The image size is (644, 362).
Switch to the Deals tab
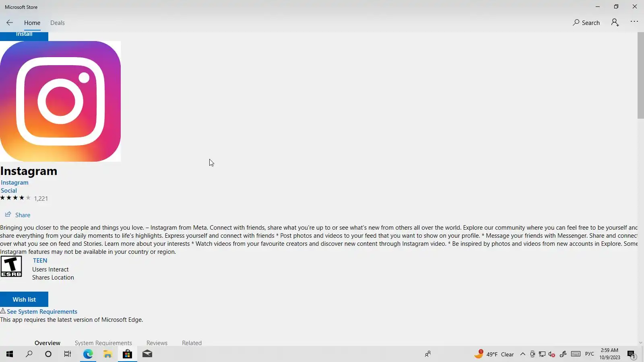pyautogui.click(x=57, y=23)
